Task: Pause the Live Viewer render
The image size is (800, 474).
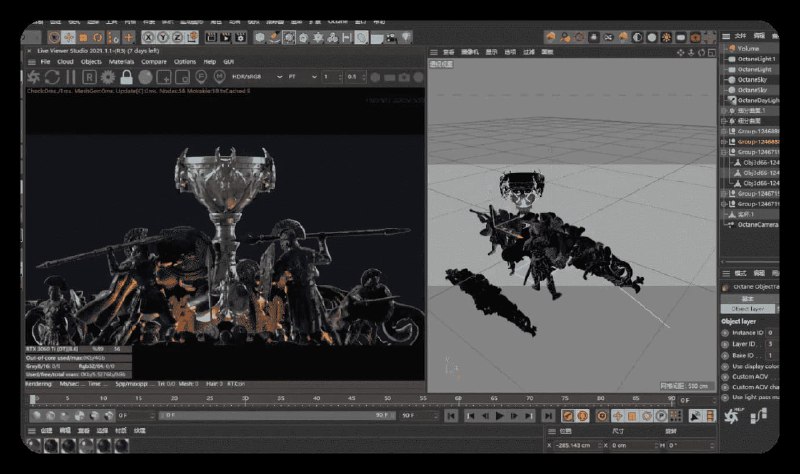Action: tap(69, 77)
